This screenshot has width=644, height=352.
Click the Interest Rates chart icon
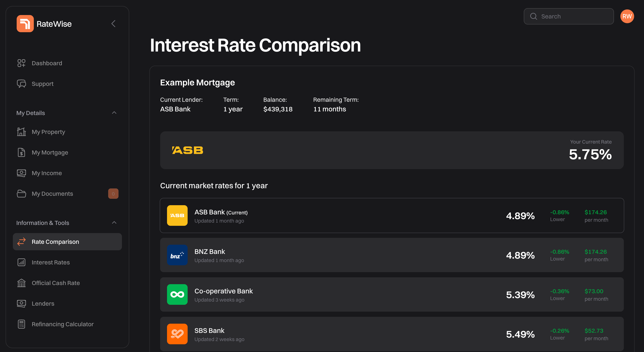[x=21, y=262]
